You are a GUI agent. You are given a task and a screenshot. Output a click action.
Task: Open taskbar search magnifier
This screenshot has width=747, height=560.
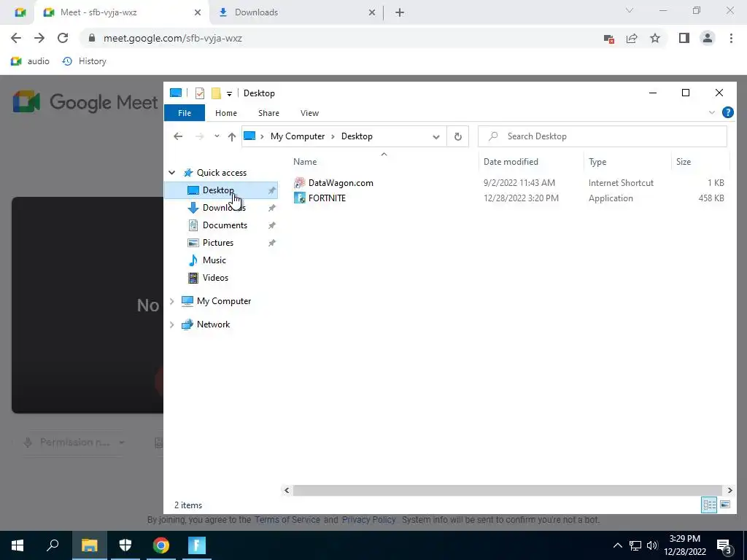(x=53, y=545)
